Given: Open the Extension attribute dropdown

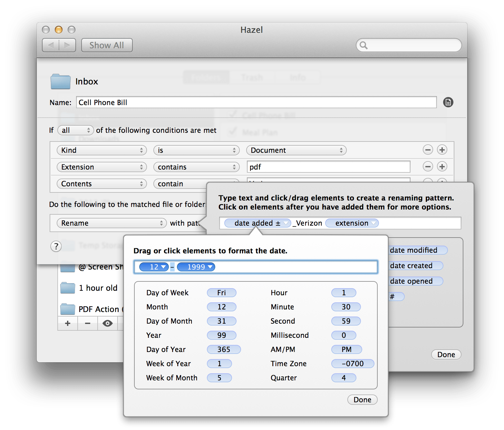Looking at the screenshot, I should [x=102, y=167].
